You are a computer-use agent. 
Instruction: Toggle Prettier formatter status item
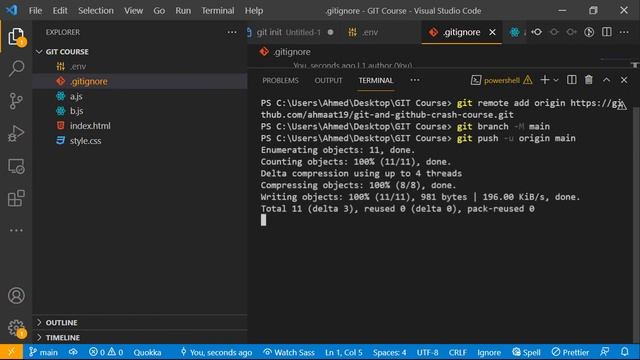tap(570, 352)
